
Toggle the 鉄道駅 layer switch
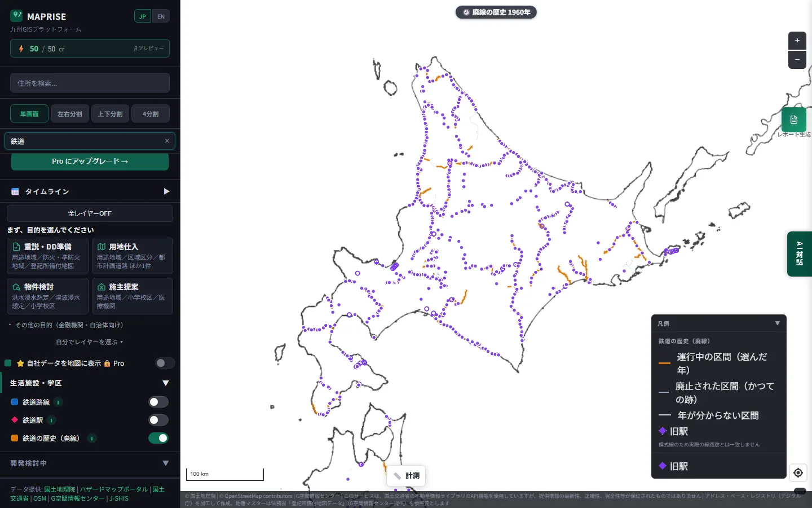pyautogui.click(x=158, y=420)
